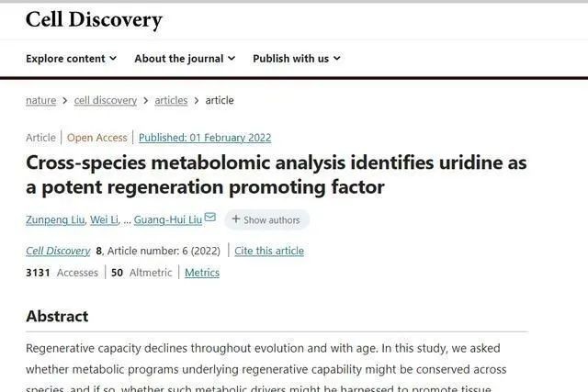Open author Zunpeng Liu's details

pyautogui.click(x=55, y=219)
